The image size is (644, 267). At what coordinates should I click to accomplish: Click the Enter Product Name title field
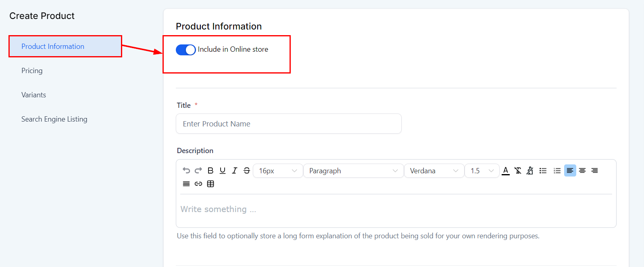(x=288, y=124)
